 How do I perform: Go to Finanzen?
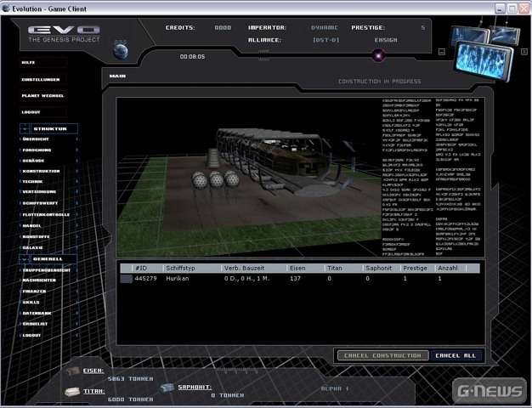[x=34, y=292]
